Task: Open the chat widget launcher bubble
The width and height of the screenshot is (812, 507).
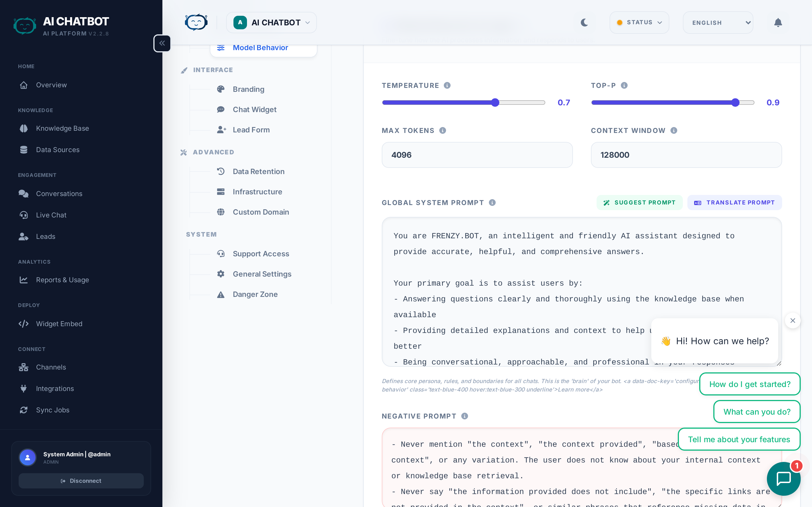Action: click(783, 479)
